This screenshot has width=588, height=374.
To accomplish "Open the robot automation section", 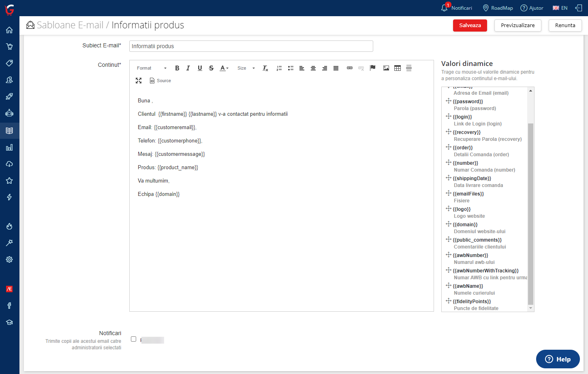I will 9,113.
